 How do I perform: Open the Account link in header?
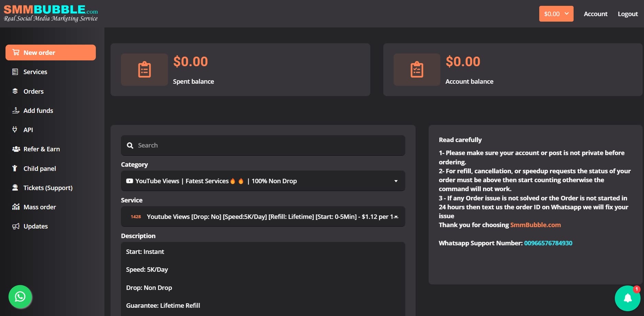point(595,14)
